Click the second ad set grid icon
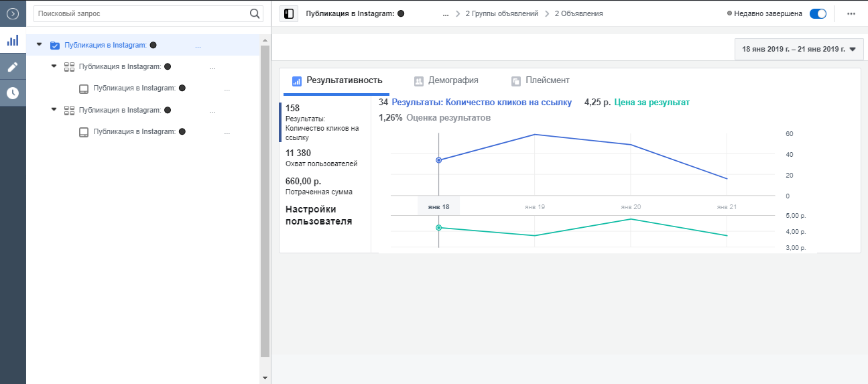 tap(69, 110)
